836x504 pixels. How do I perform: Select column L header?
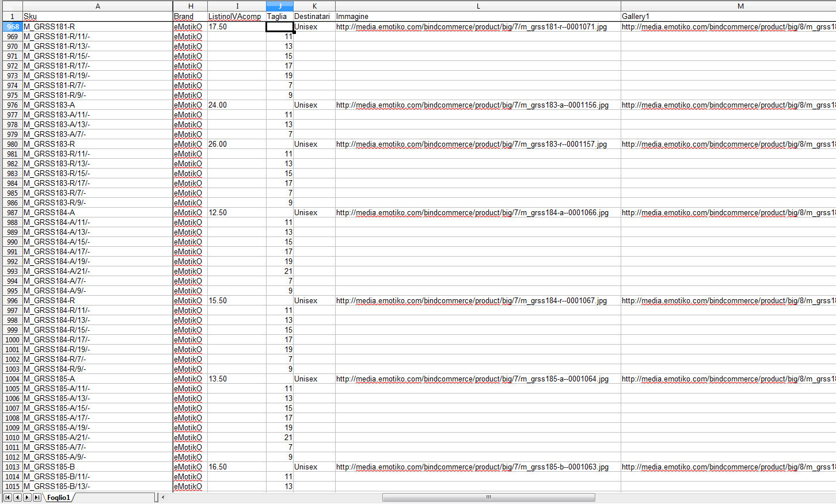tap(477, 6)
